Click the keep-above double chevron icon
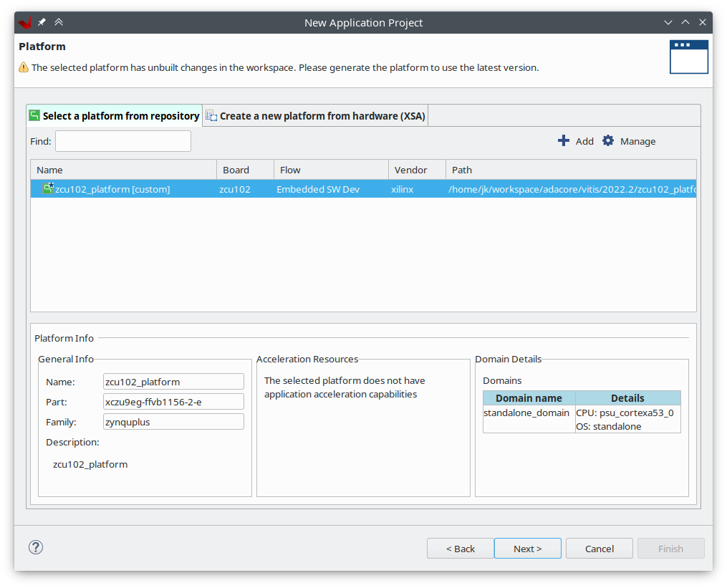This screenshot has height=588, width=727. pyautogui.click(x=59, y=21)
